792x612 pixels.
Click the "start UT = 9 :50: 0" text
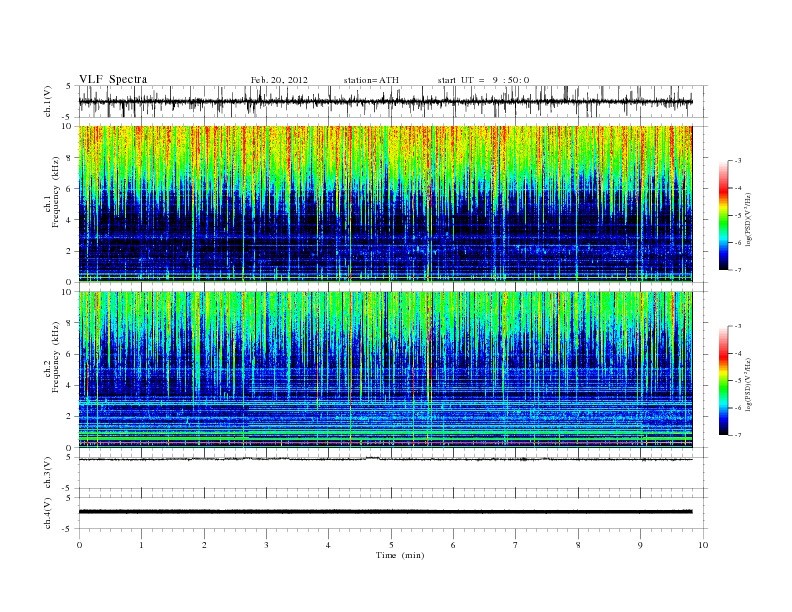click(483, 80)
